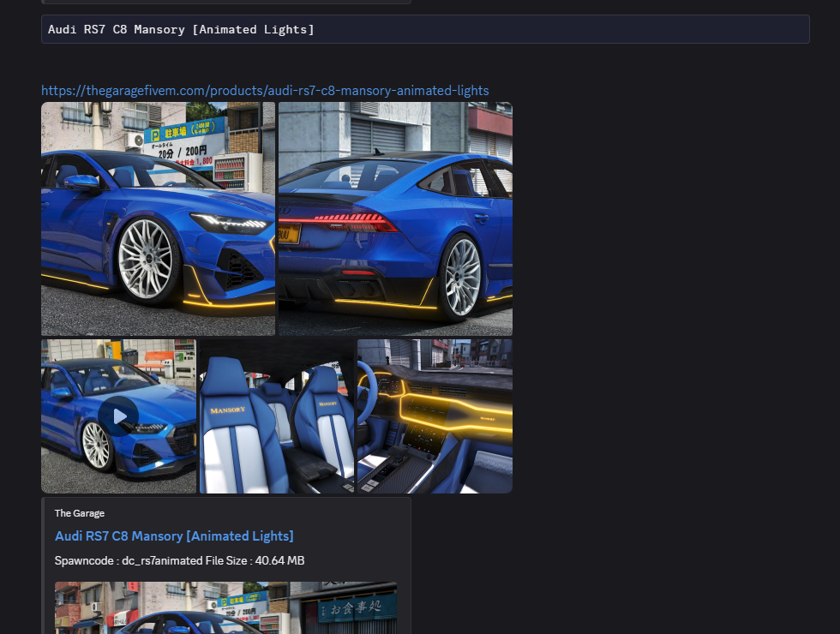The height and width of the screenshot is (634, 840).
Task: Open the dashboard interior image with yellow lighting
Action: (x=435, y=416)
